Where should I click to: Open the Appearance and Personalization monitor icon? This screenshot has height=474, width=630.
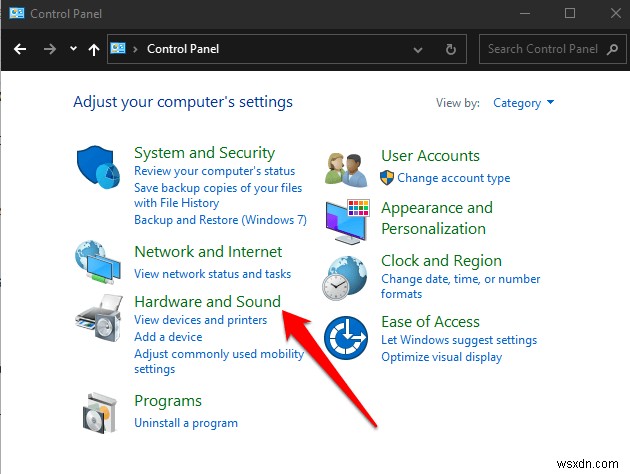click(x=348, y=221)
